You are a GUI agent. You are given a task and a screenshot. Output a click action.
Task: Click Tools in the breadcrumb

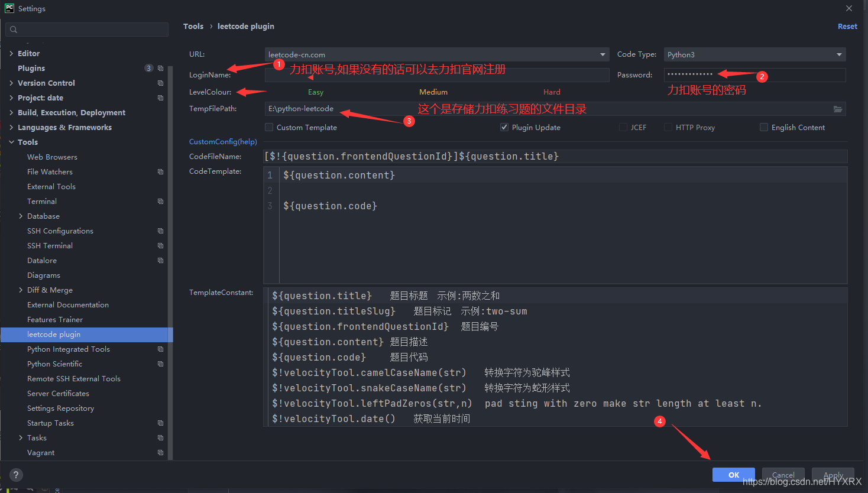(193, 27)
